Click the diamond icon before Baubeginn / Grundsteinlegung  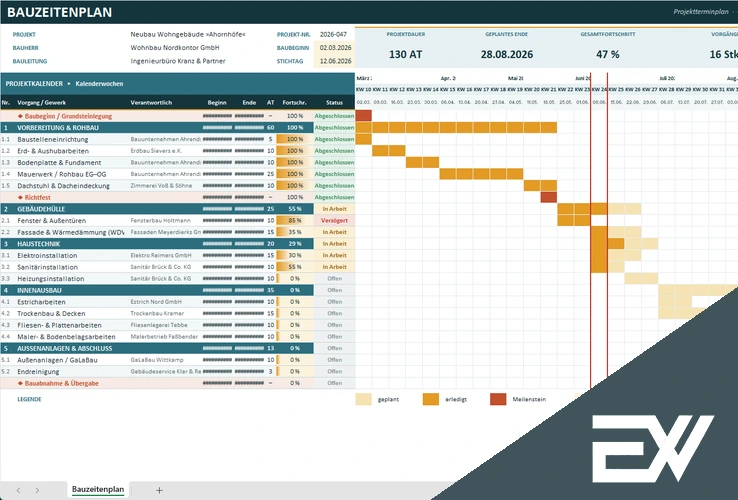pyautogui.click(x=20, y=116)
